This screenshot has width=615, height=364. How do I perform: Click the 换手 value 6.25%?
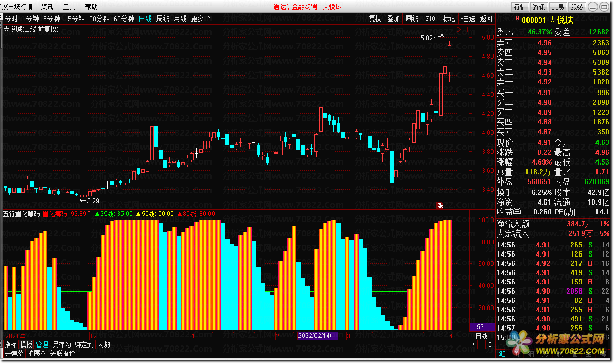[541, 193]
